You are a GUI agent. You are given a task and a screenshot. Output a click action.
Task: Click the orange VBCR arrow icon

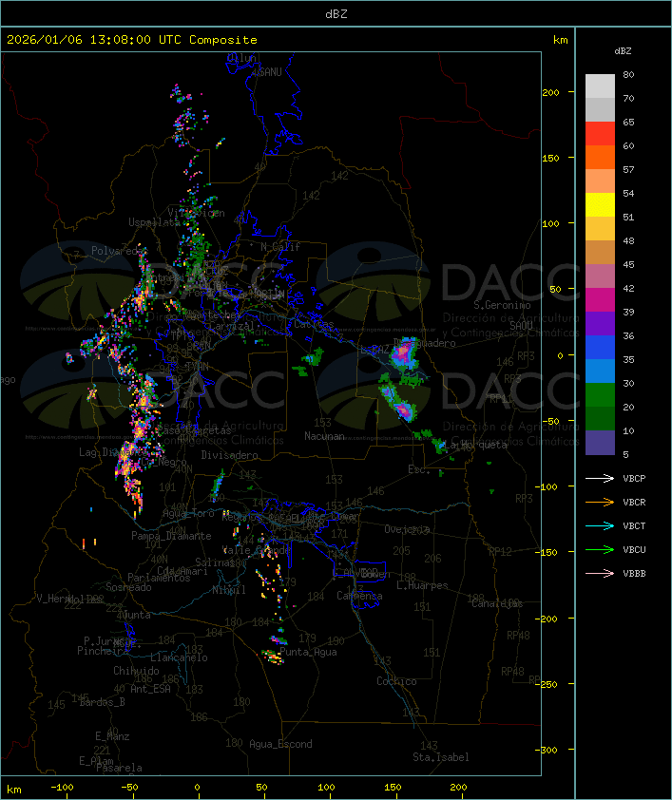coord(600,502)
